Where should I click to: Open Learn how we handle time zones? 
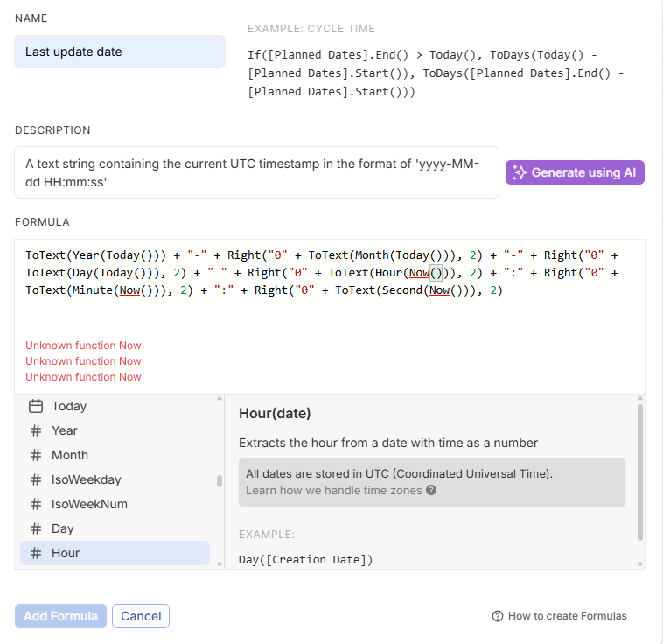[333, 491]
